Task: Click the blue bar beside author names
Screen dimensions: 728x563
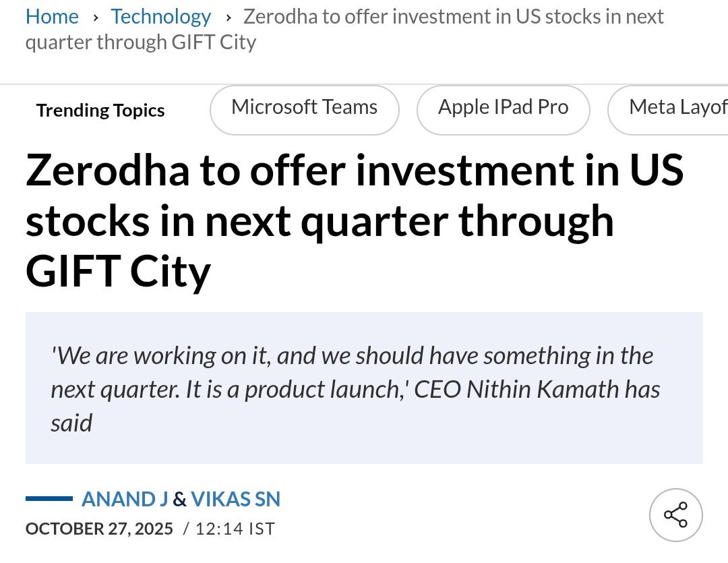Action: (49, 499)
